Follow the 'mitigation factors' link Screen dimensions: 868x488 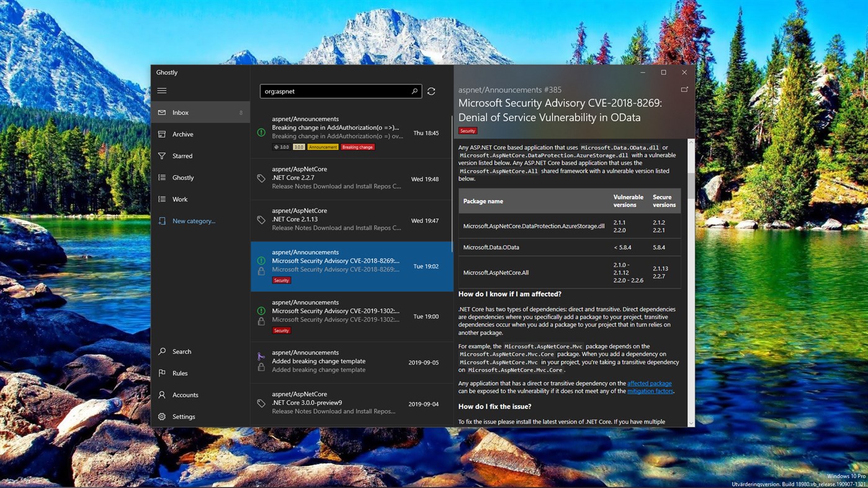(x=650, y=391)
